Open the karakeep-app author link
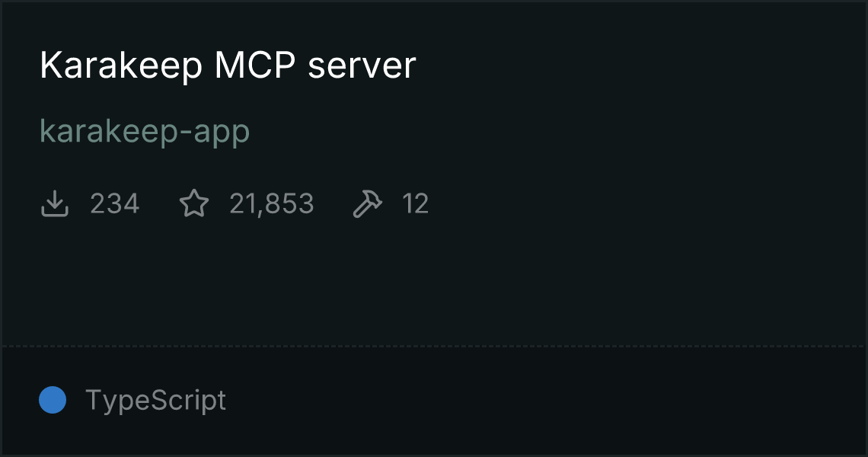 (145, 132)
